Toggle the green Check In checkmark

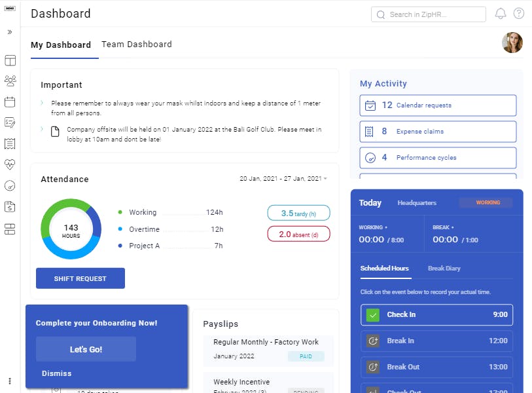coord(373,314)
